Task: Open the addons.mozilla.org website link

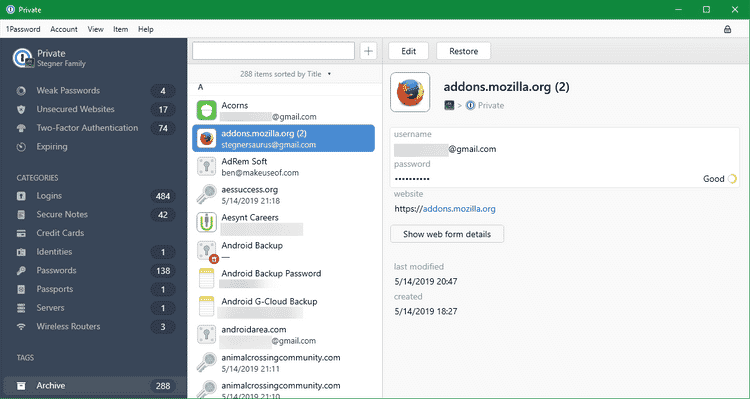Action: pyautogui.click(x=459, y=209)
